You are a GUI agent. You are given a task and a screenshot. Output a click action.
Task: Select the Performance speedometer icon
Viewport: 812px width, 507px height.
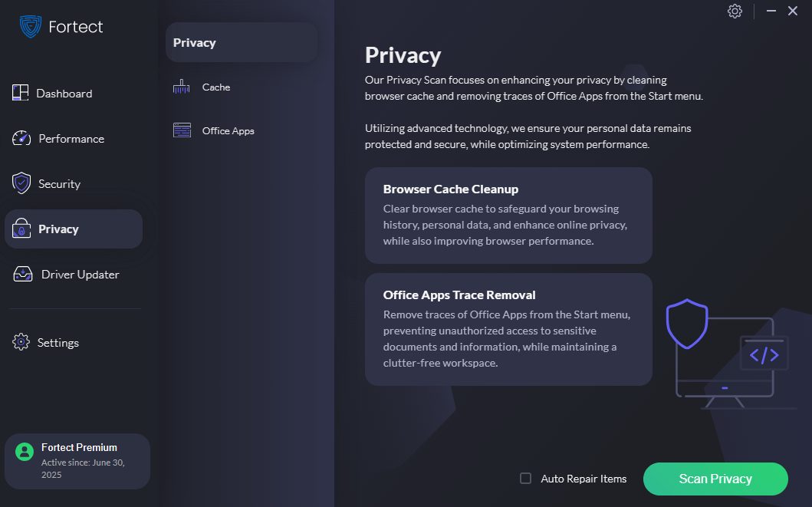pos(21,138)
